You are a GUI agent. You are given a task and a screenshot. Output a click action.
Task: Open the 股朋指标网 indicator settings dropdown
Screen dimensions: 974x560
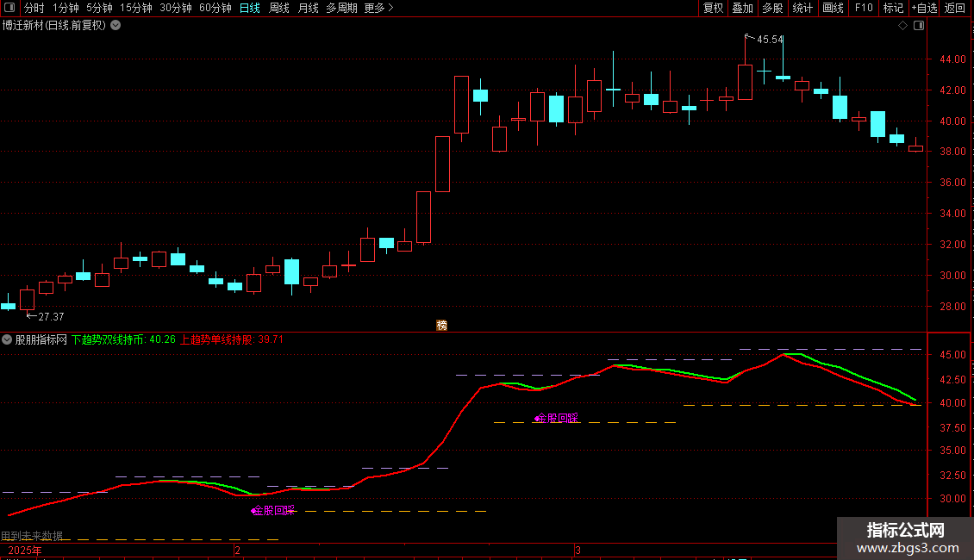point(7,339)
